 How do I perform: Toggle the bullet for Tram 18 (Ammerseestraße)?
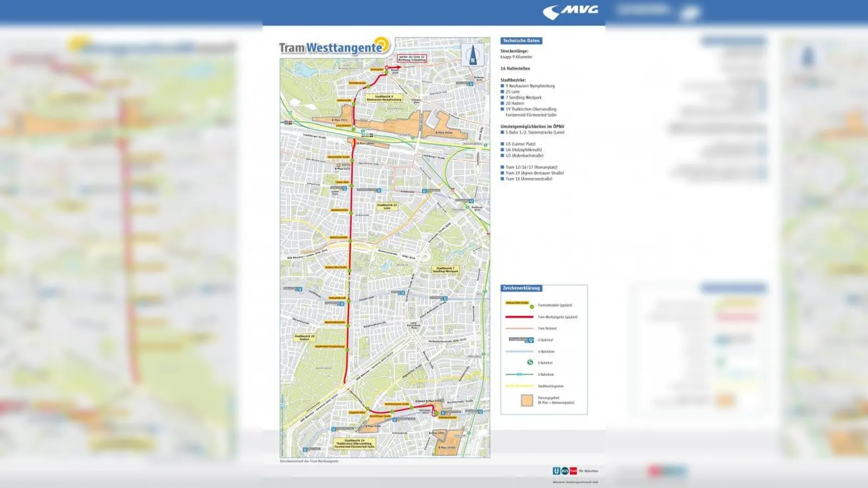502,179
